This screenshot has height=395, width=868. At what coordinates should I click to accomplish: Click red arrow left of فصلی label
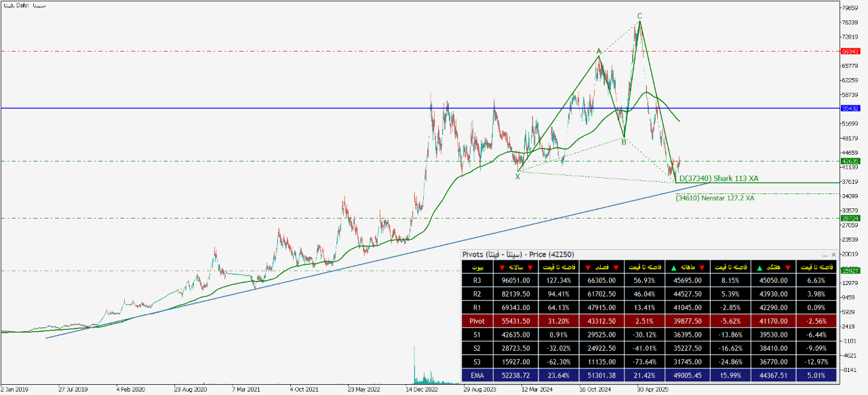point(588,267)
